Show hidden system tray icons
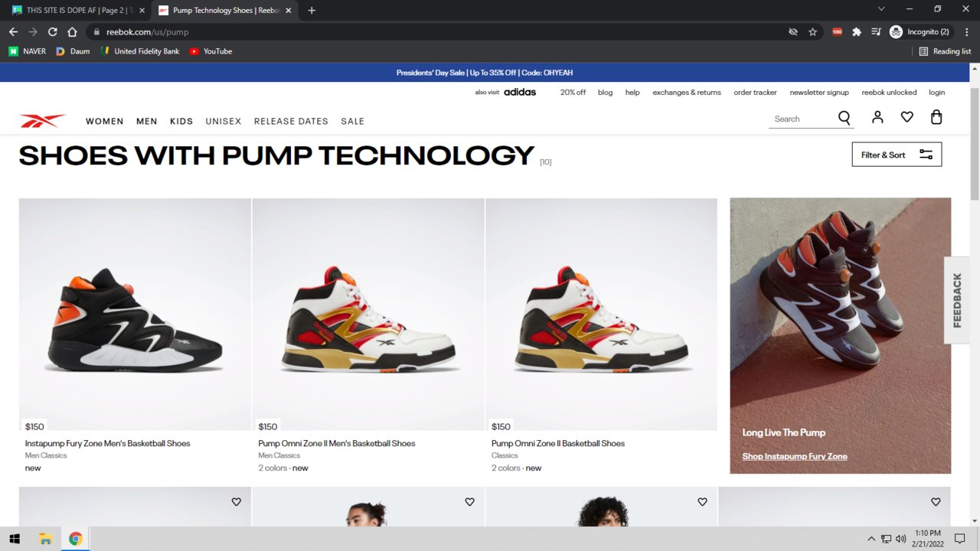Image resolution: width=980 pixels, height=551 pixels. point(871,539)
